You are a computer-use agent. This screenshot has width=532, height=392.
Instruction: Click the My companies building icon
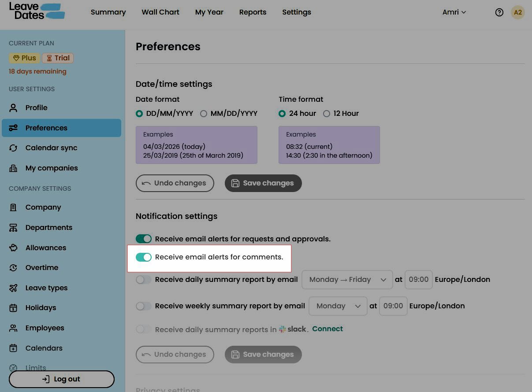pos(13,168)
